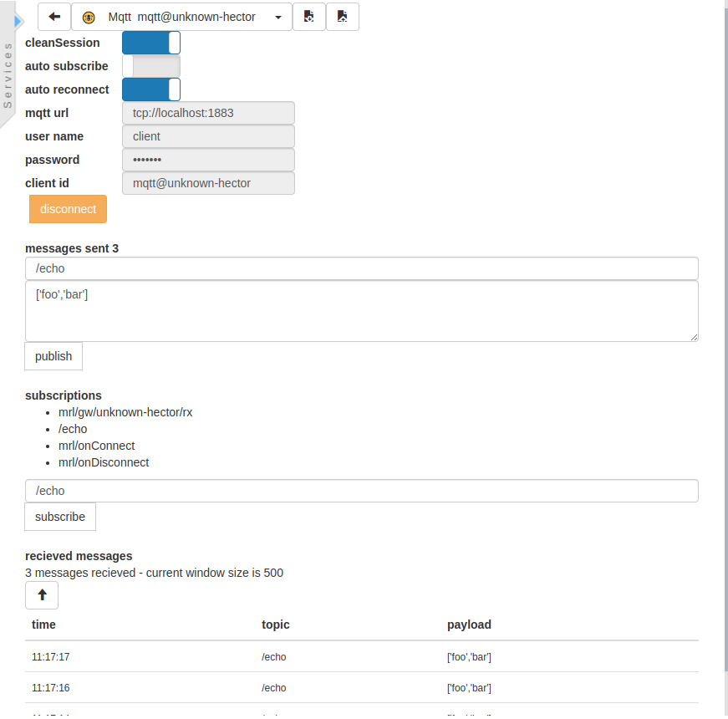The image size is (728, 719).
Task: Click the subscribe button
Action: [x=60, y=517]
